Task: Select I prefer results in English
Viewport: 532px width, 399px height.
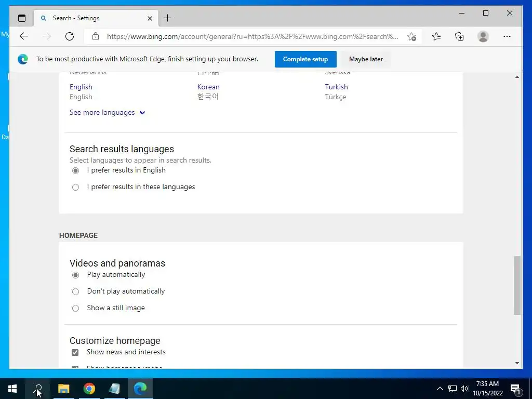Action: (x=75, y=170)
